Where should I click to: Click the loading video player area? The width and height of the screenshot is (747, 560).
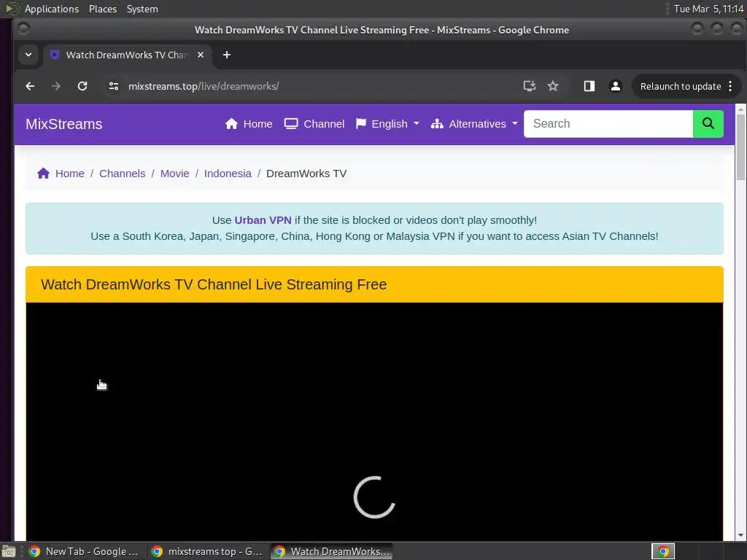(374, 421)
